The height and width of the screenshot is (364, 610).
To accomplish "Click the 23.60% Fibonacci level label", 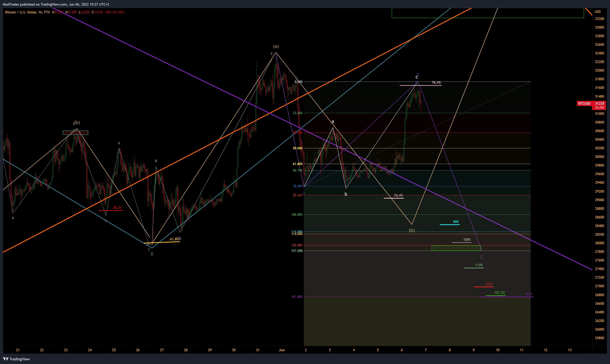I will [298, 113].
